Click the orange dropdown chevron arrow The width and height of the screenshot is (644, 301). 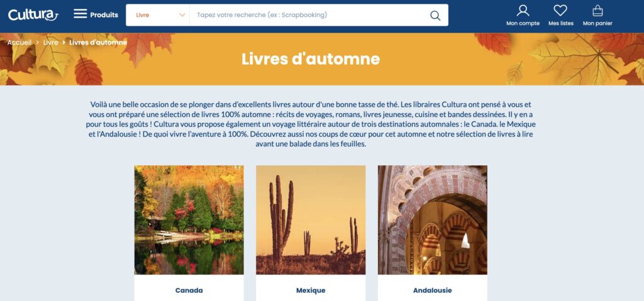182,15
